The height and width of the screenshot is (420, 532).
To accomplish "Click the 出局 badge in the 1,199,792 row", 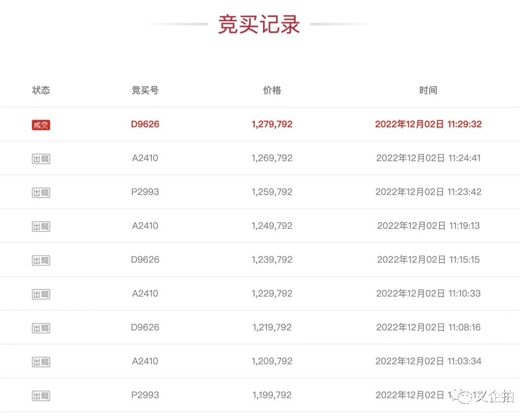I will pyautogui.click(x=41, y=395).
